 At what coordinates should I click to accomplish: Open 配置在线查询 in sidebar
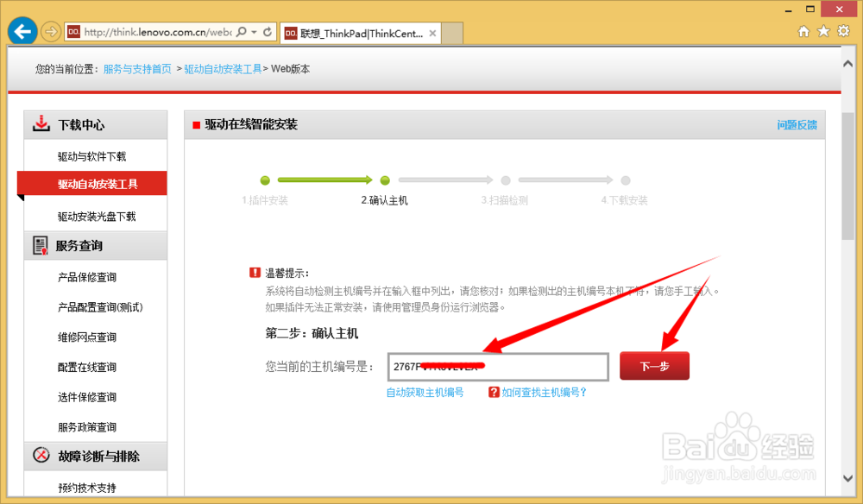[x=87, y=367]
